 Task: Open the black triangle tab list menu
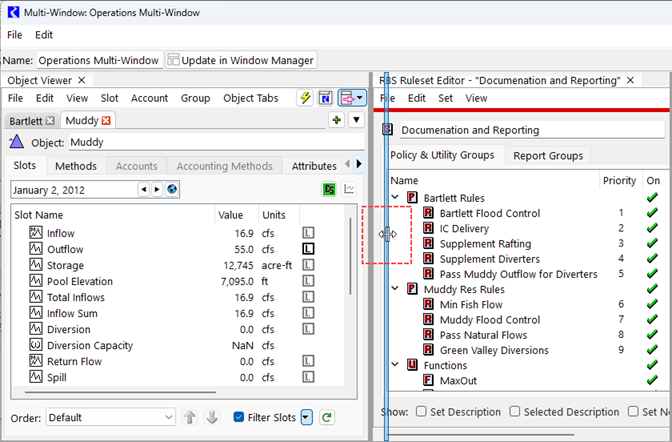click(x=356, y=120)
